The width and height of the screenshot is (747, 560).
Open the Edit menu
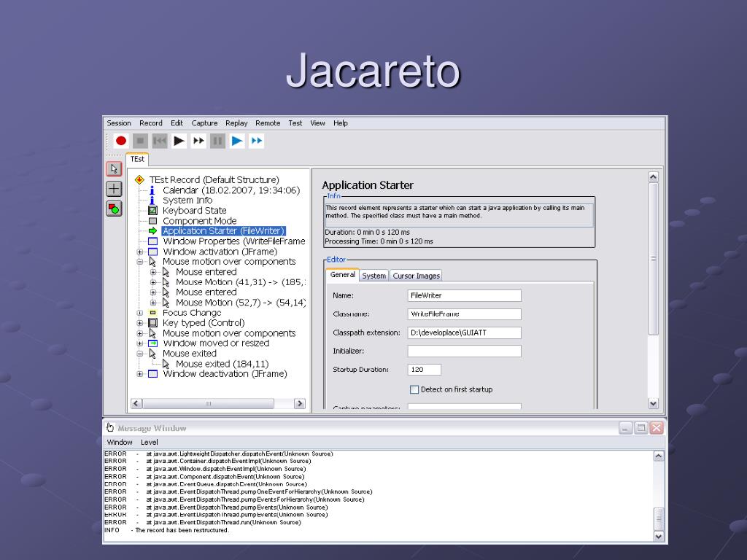177,122
